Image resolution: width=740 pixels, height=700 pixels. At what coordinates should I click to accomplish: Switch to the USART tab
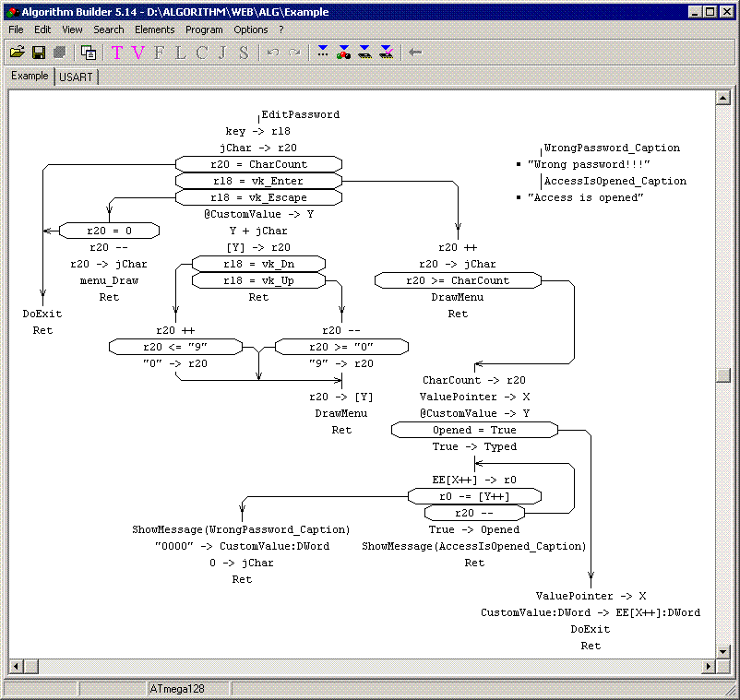[x=76, y=77]
